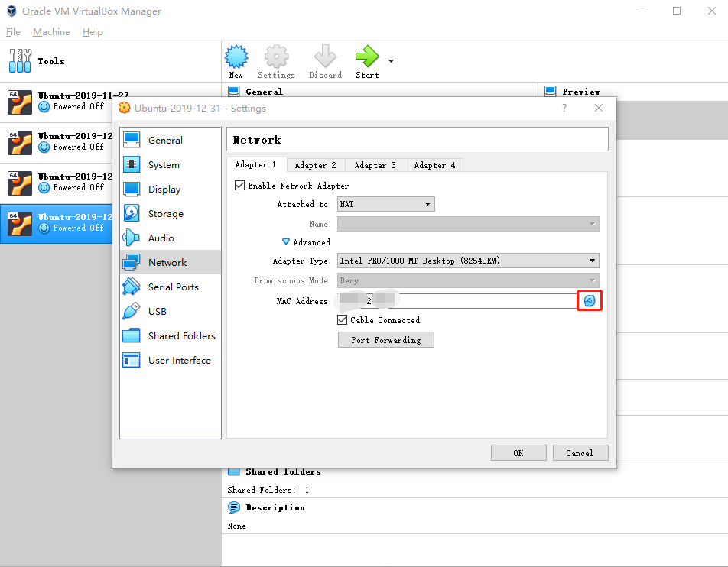This screenshot has height=567, width=728.
Task: Open USB settings category
Action: (x=170, y=311)
